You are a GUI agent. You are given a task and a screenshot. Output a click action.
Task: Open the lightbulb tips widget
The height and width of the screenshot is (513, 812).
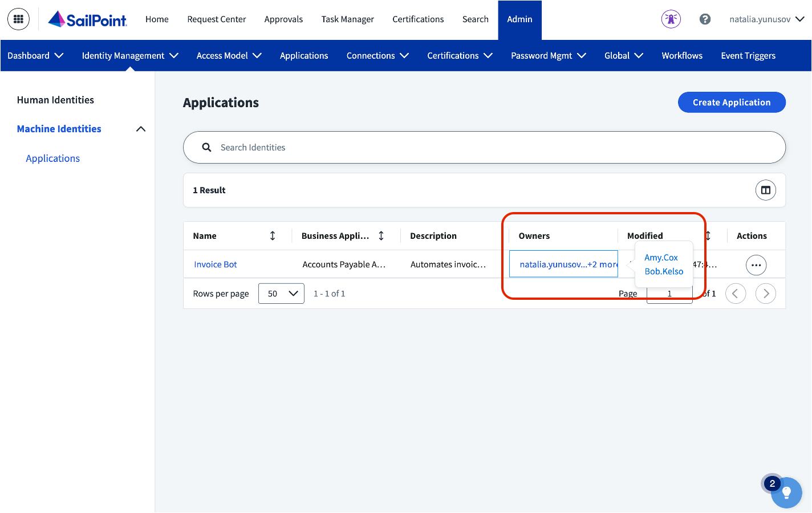tap(786, 492)
